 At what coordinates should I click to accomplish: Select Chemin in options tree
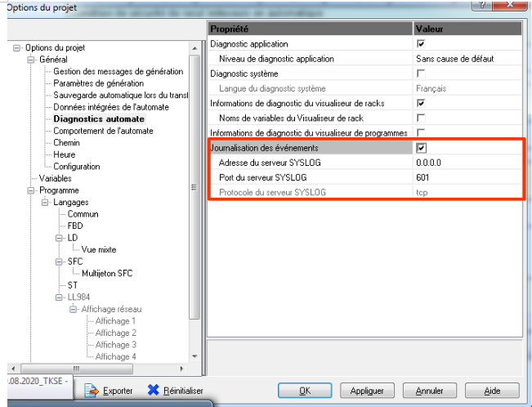[66, 143]
